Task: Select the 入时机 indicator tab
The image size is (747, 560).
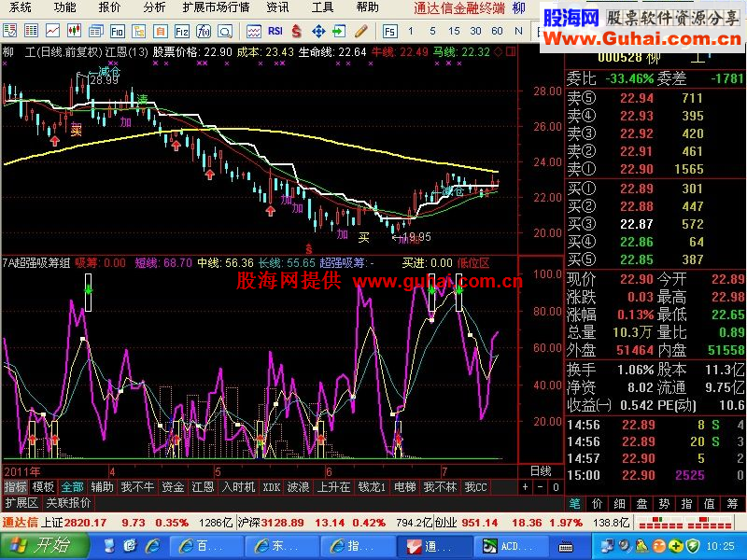Action: [x=239, y=486]
